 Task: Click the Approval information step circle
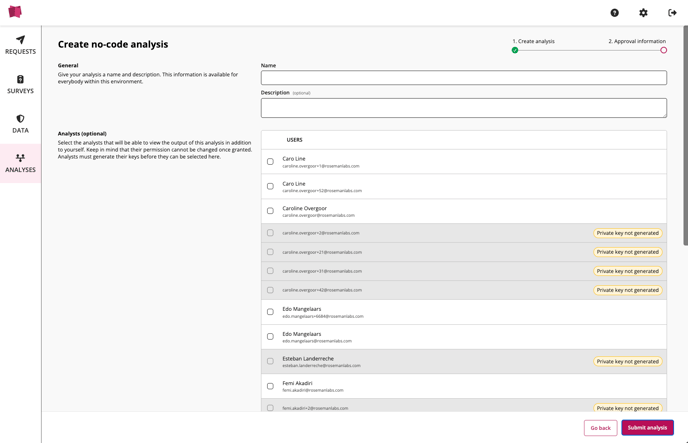click(x=663, y=50)
